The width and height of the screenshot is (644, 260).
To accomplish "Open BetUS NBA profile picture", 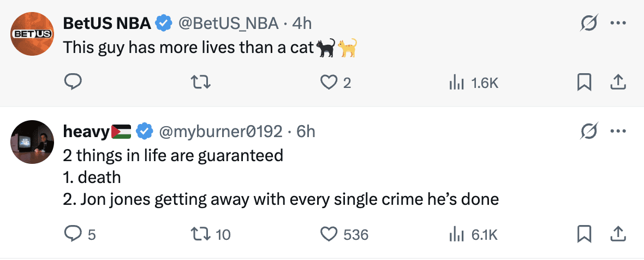I will pyautogui.click(x=32, y=33).
